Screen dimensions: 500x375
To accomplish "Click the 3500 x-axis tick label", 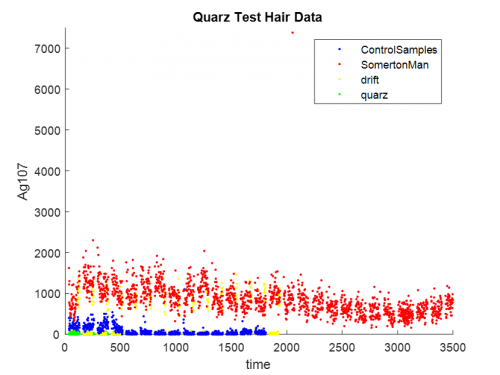I will (x=452, y=348).
